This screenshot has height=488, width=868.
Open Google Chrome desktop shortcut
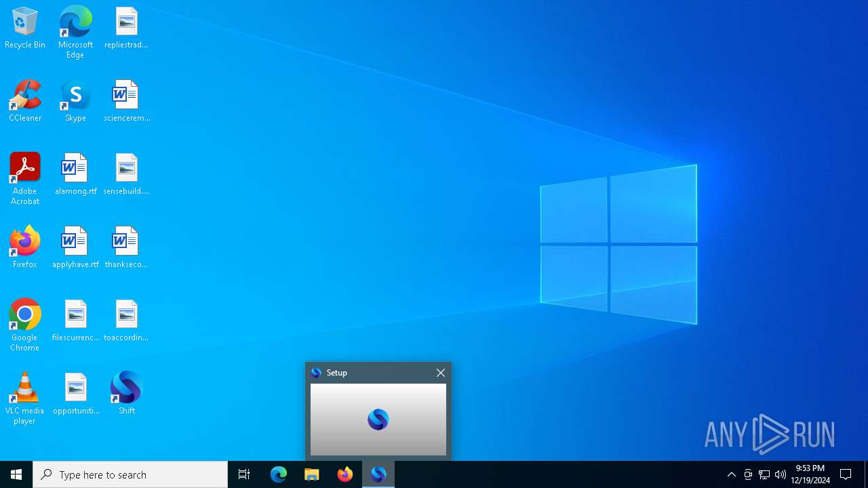pyautogui.click(x=25, y=325)
